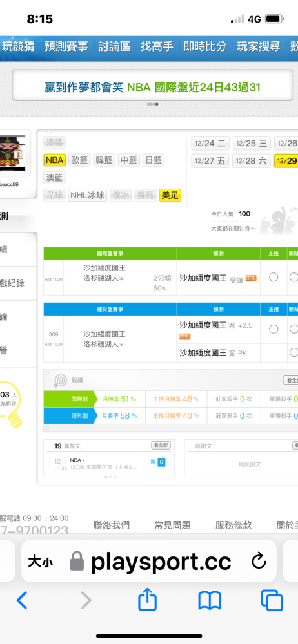Open 玩家搜尋 player search
298x644 pixels.
click(x=259, y=46)
